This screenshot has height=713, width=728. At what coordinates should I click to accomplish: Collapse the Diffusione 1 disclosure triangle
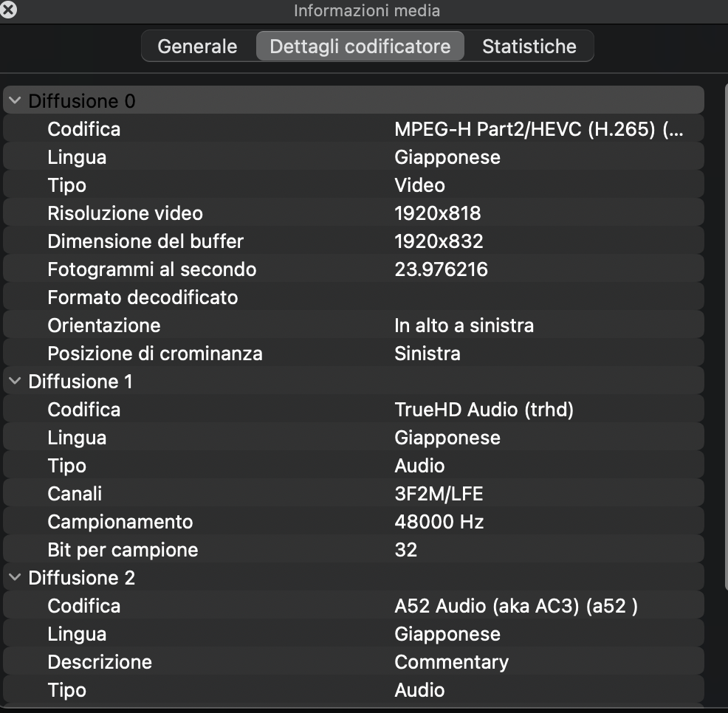(x=15, y=382)
